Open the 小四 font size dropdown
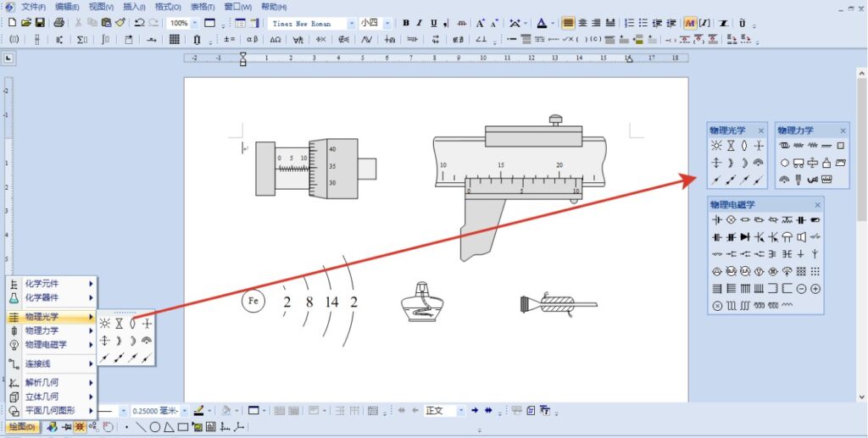Image resolution: width=868 pixels, height=438 pixels. point(389,23)
